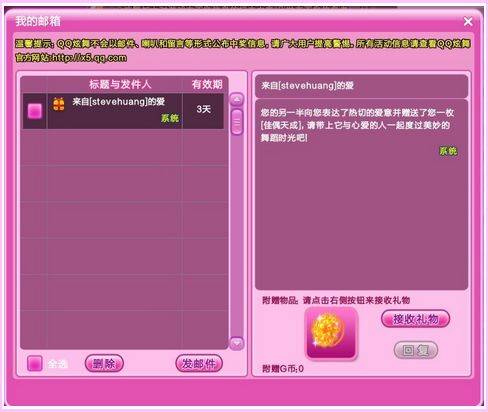488x412 pixels.
Task: Click the 有效期 column header
Action: click(x=207, y=84)
